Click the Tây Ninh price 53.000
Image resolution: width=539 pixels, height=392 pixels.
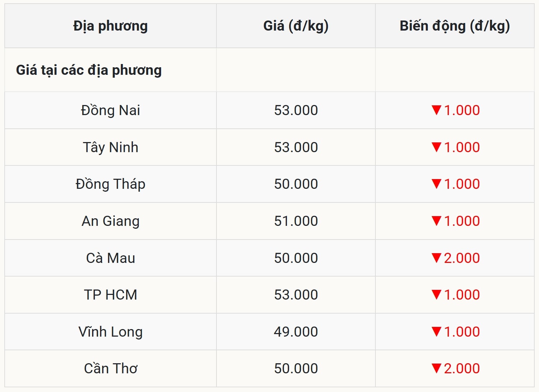click(x=296, y=147)
